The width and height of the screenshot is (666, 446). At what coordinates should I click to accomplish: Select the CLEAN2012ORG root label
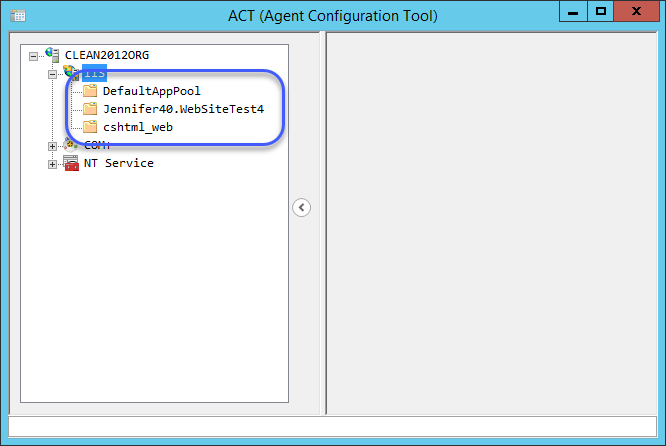point(107,55)
